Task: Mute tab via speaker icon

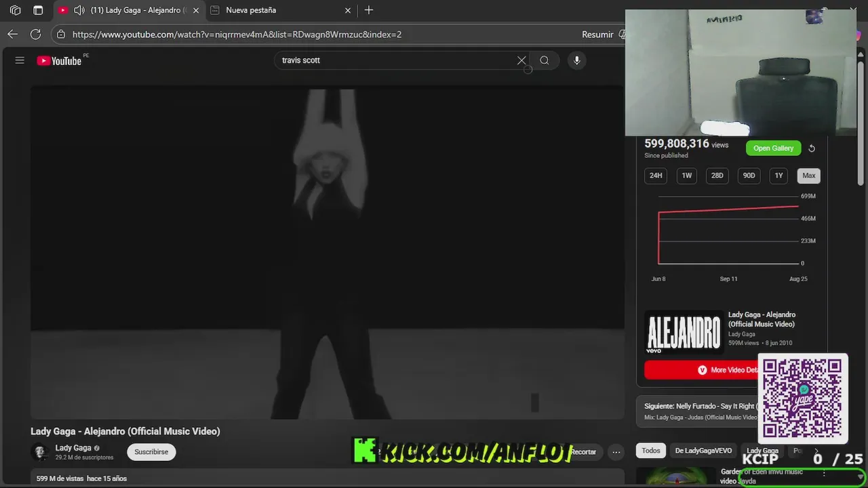Action: click(79, 10)
